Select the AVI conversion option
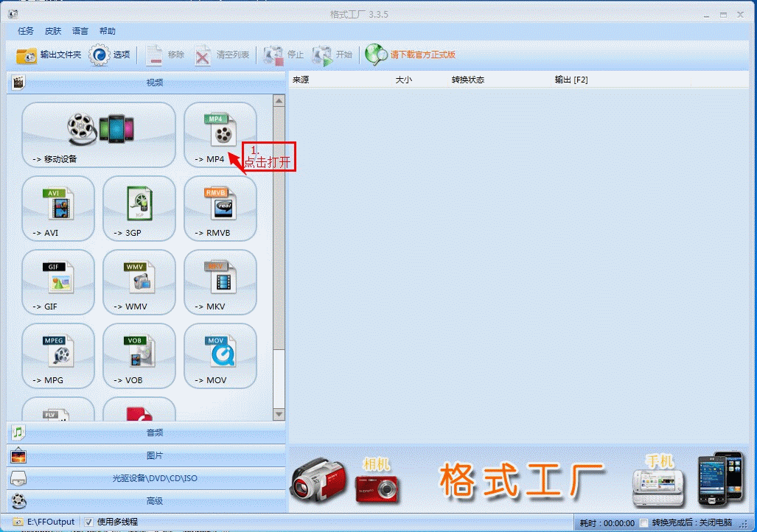The image size is (757, 532). (58, 209)
